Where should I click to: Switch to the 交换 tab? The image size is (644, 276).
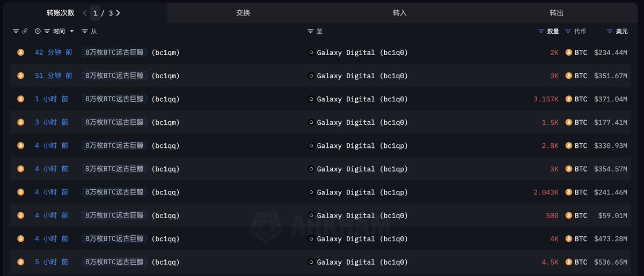pyautogui.click(x=243, y=13)
